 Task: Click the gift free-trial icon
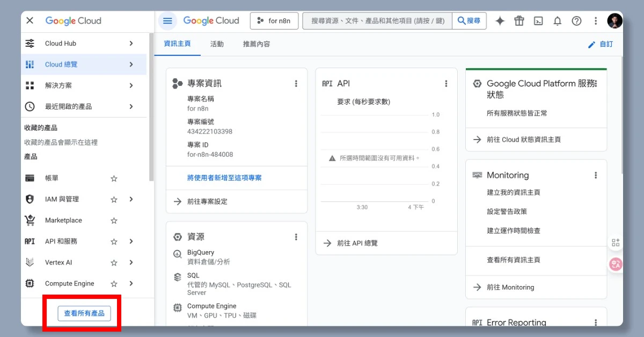click(x=519, y=21)
